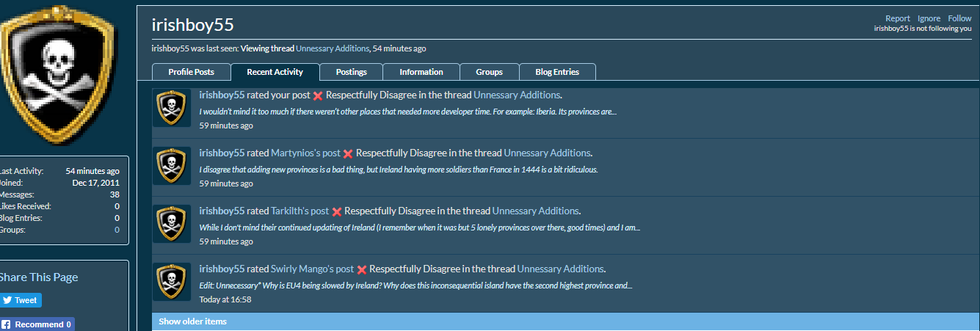Image resolution: width=980 pixels, height=331 pixels.
Task: Click avatar beside the Martynios's post rating entry
Action: [x=171, y=165]
